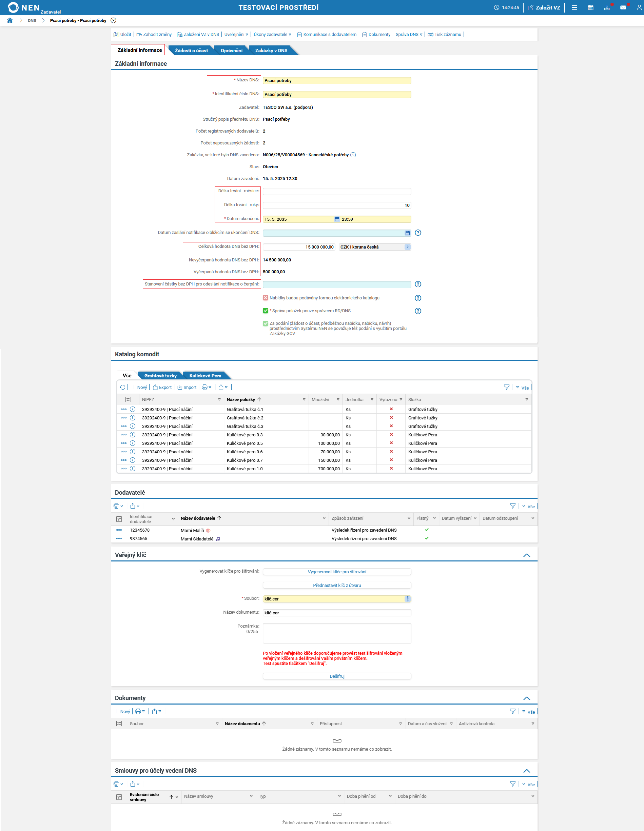644x831 pixels.
Task: Click the Poznámka text area
Action: click(336, 634)
